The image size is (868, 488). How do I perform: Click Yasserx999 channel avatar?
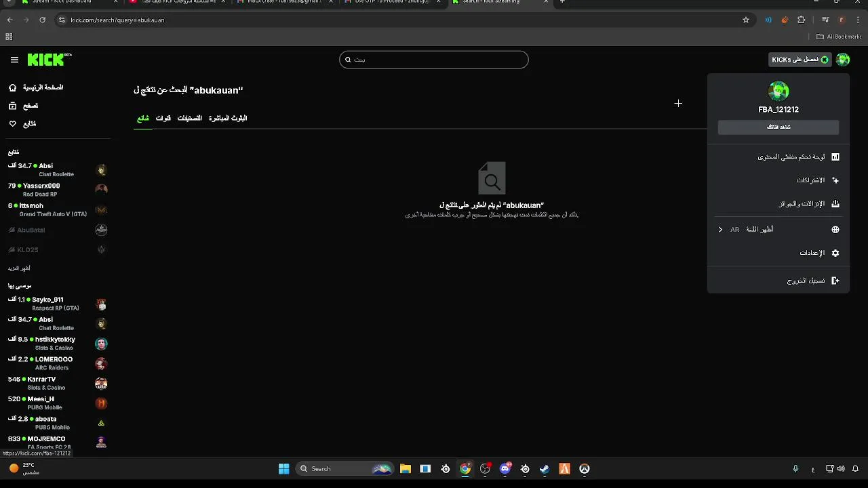tap(101, 190)
